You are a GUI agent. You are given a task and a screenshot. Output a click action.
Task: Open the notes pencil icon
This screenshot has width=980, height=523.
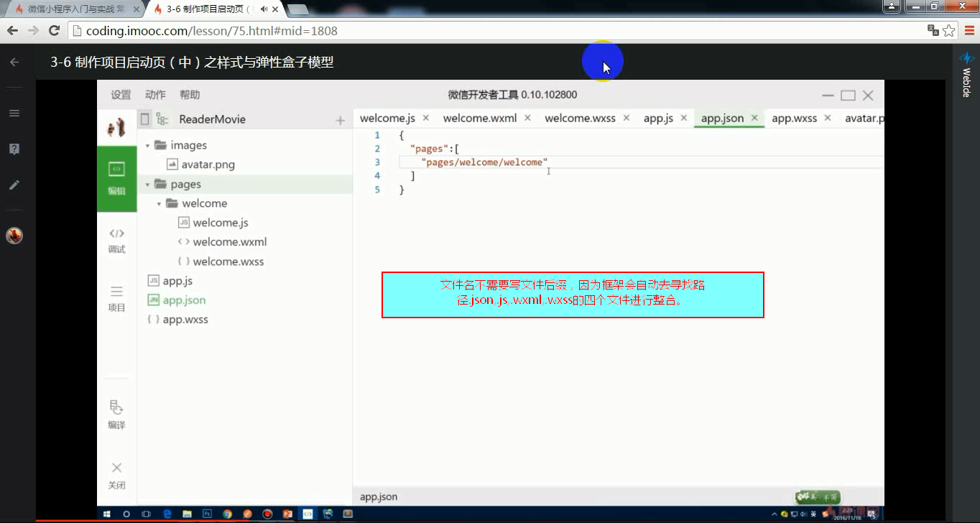[x=14, y=185]
